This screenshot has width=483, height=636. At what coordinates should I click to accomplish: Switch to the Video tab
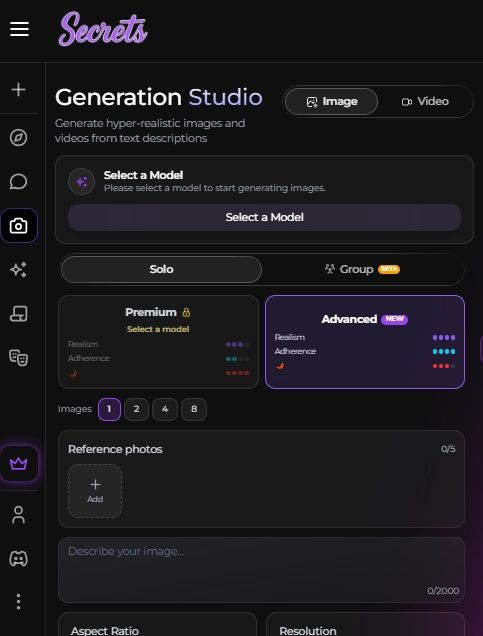(x=425, y=101)
